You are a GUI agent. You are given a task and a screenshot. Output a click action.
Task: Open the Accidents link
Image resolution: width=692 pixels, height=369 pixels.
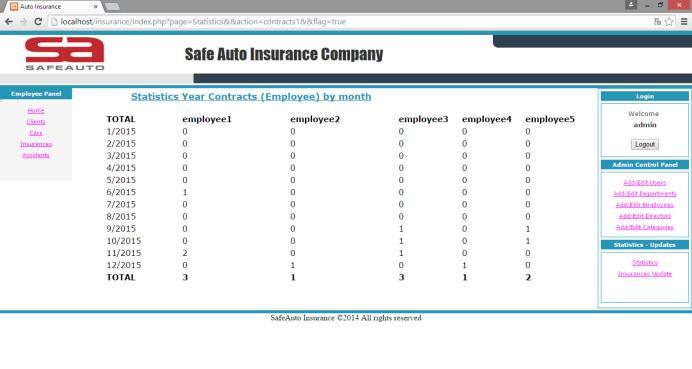pyautogui.click(x=36, y=155)
